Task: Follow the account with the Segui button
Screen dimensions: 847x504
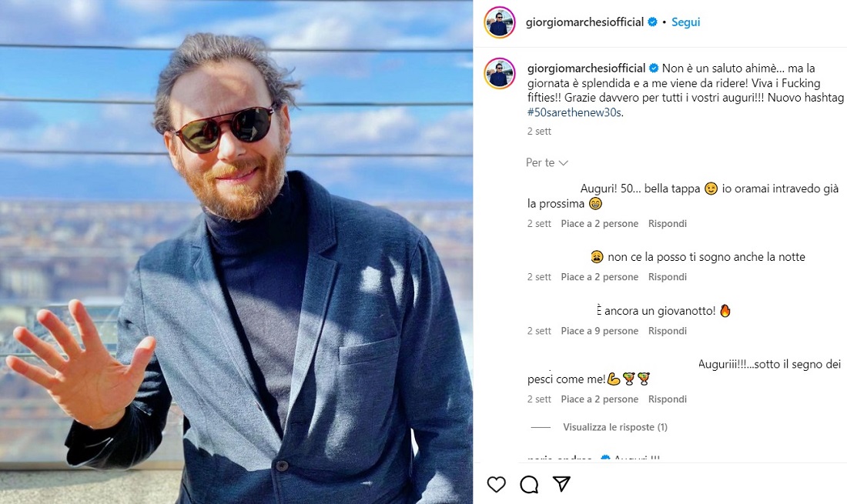Action: (685, 22)
